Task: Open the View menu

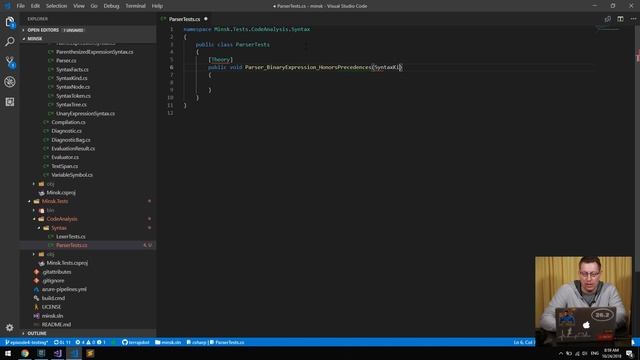Action: click(x=79, y=6)
